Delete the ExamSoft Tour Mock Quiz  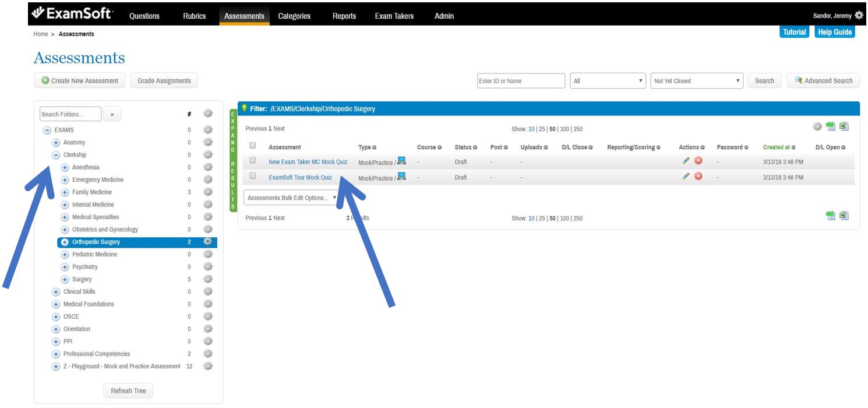point(698,177)
